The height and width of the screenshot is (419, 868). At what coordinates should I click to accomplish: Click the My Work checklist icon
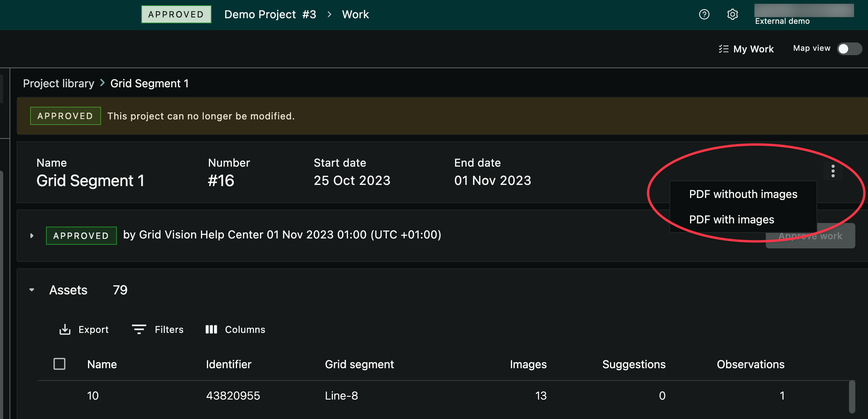point(724,48)
